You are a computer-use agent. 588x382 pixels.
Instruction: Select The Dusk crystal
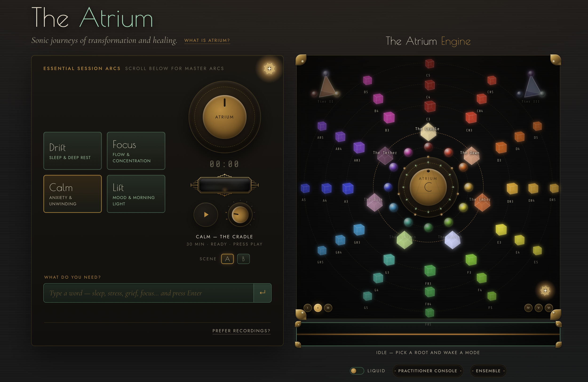coord(374,202)
